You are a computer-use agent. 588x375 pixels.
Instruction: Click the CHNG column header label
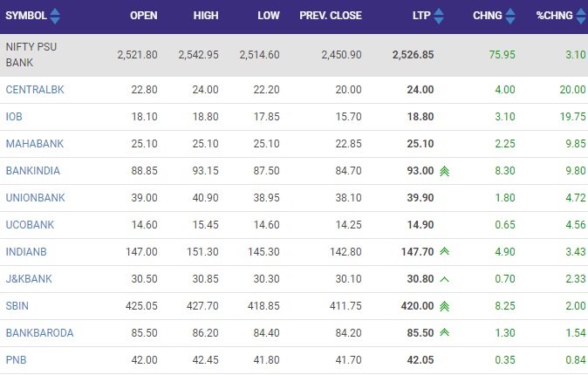tap(488, 16)
